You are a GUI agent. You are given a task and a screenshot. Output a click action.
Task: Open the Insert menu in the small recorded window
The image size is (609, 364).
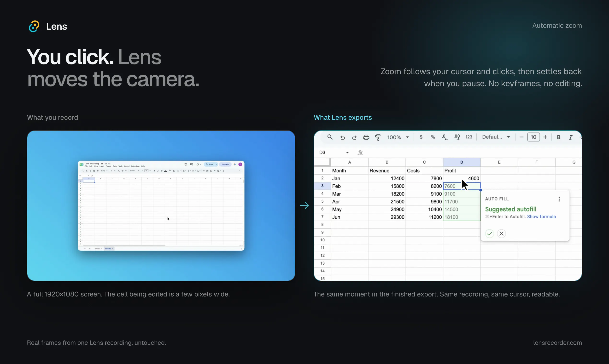click(102, 166)
